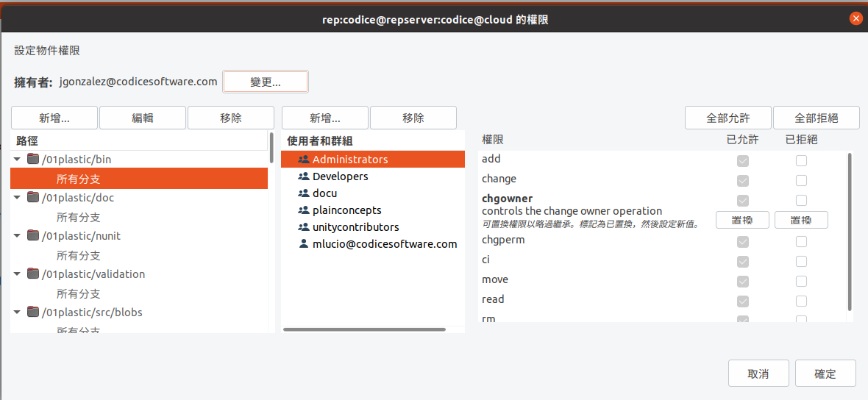The height and width of the screenshot is (400, 868).
Task: Select 所有分支 under /01plastic/bin
Action: (x=139, y=179)
